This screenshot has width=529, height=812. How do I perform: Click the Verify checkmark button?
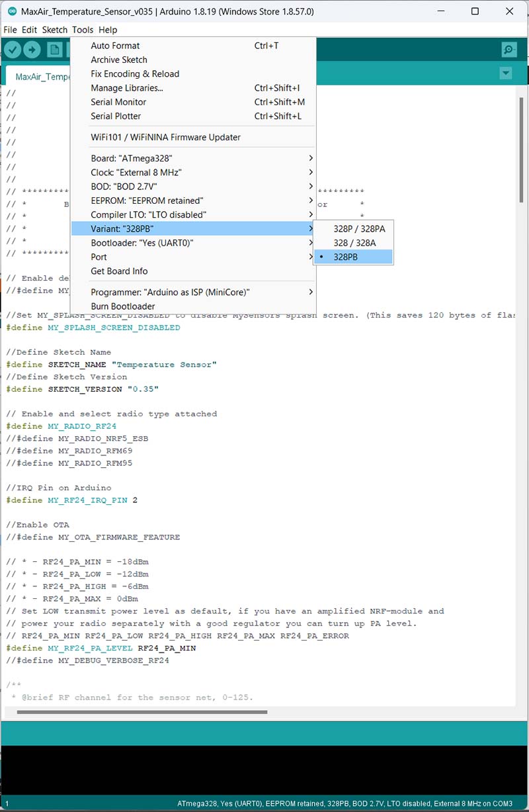13,50
